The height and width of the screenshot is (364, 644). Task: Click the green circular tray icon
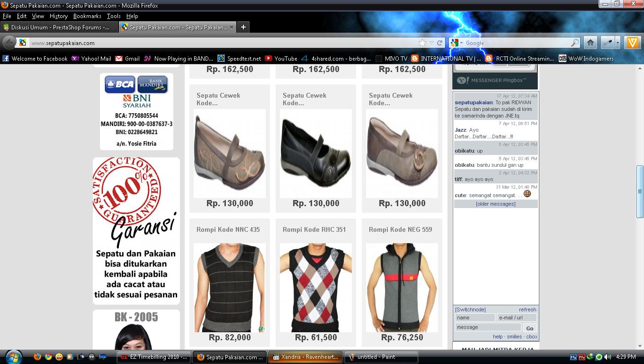[x=599, y=357]
